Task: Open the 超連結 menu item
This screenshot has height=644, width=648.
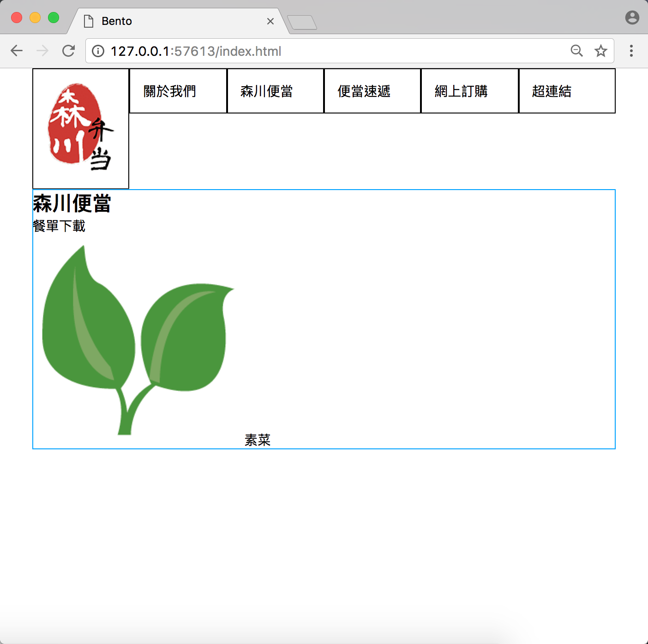Action: [567, 91]
